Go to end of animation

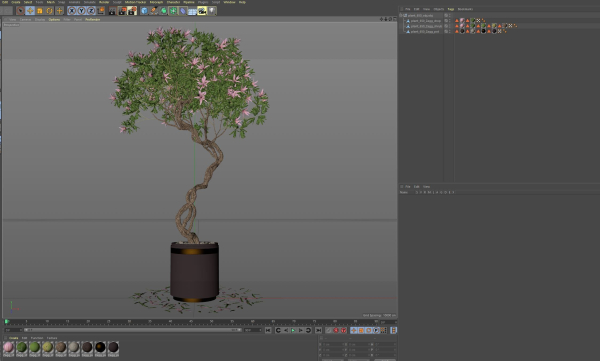point(318,330)
